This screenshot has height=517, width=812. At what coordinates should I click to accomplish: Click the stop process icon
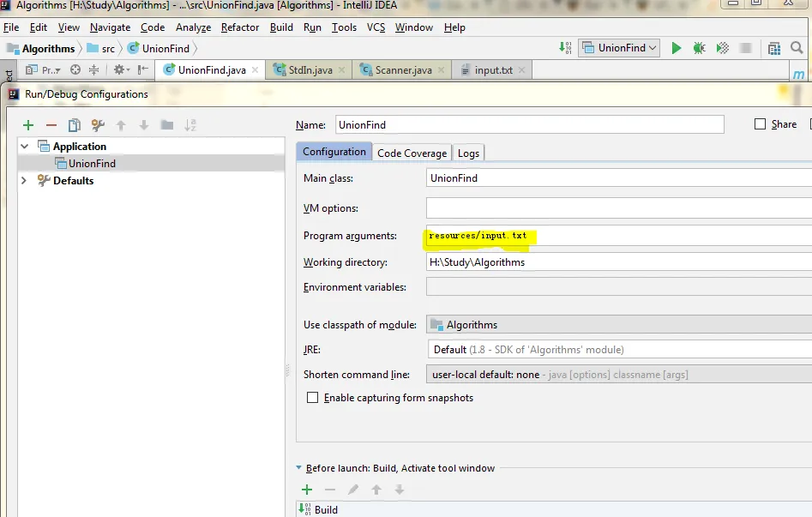tap(746, 48)
